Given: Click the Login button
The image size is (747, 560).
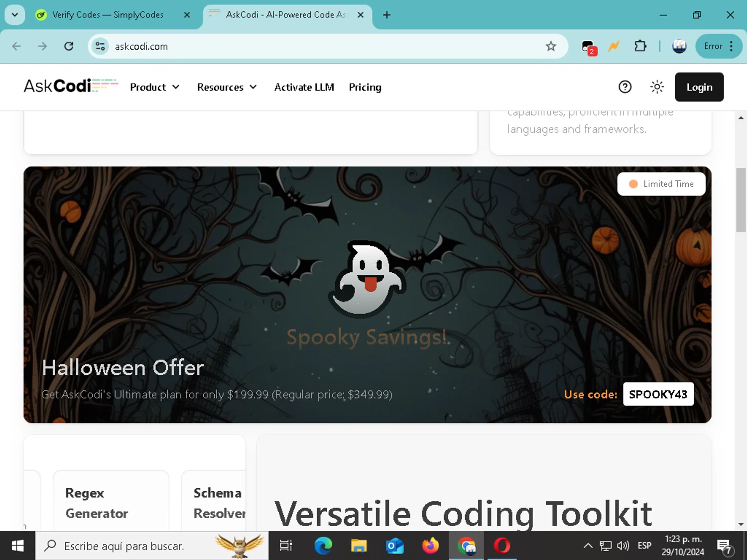Looking at the screenshot, I should click(x=699, y=87).
